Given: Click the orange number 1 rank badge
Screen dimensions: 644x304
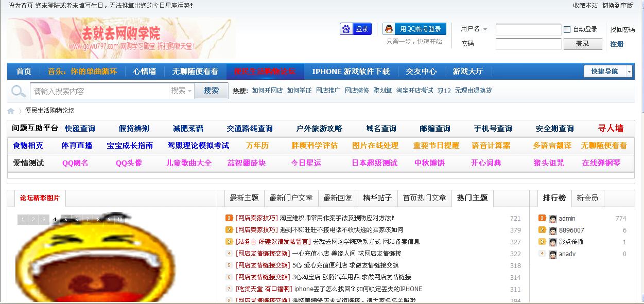Looking at the screenshot, I should [542, 218].
